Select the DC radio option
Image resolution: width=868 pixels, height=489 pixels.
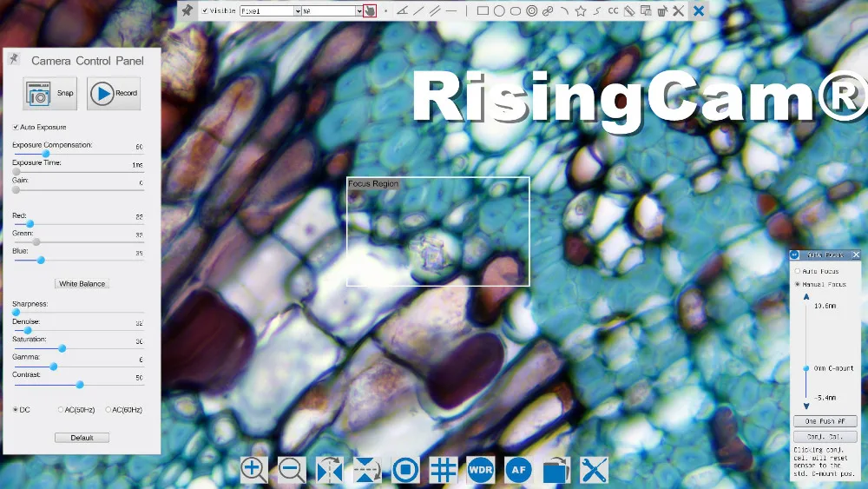point(16,410)
